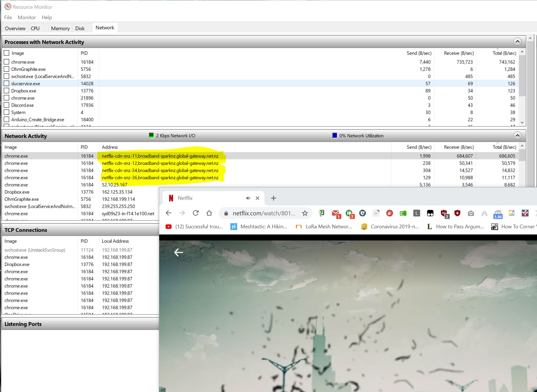Go forward in the Chrome window
This screenshot has width=537, height=392.
click(182, 213)
